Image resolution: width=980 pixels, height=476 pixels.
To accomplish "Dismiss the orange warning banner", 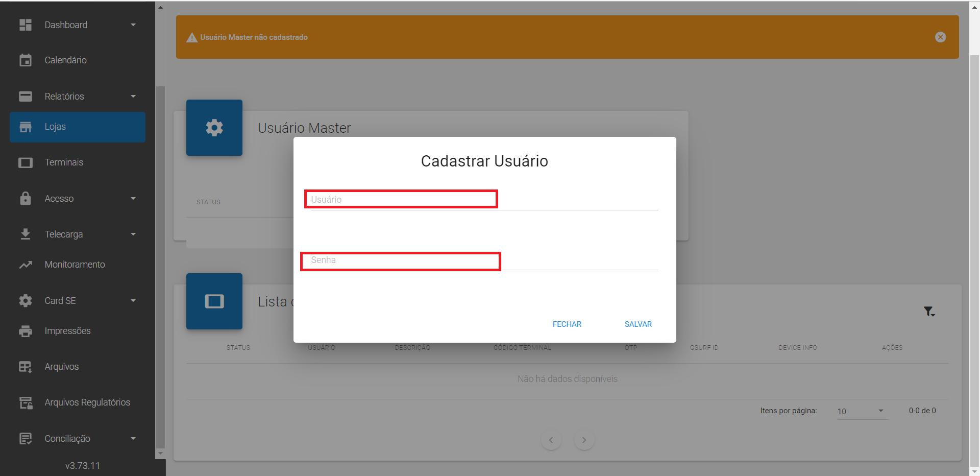I will (940, 37).
